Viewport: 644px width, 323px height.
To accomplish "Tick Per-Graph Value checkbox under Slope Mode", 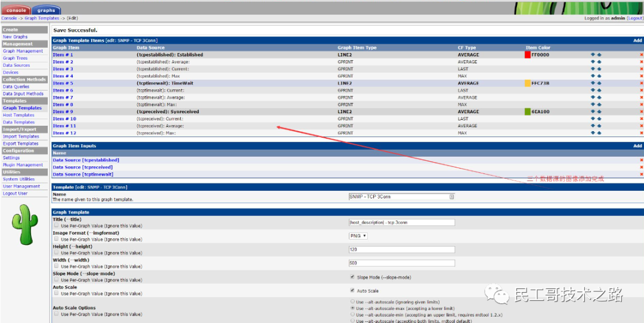I will pos(56,280).
